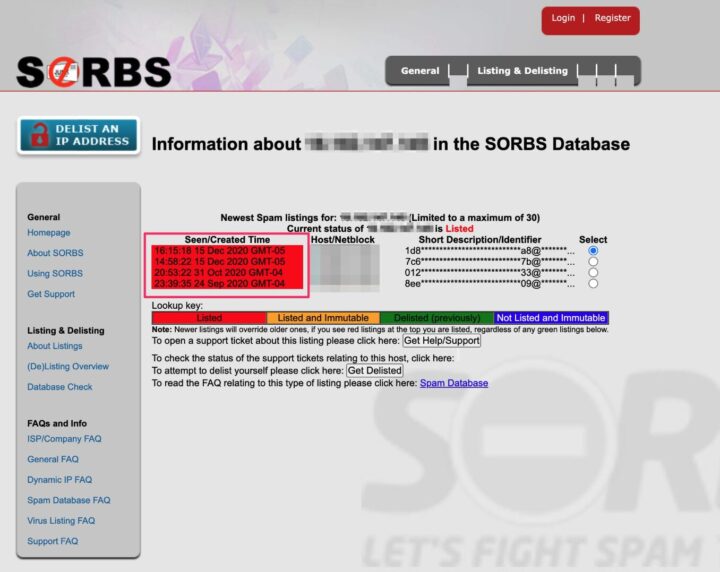
Task: Click the Host/Netblock column header
Action: click(x=343, y=240)
